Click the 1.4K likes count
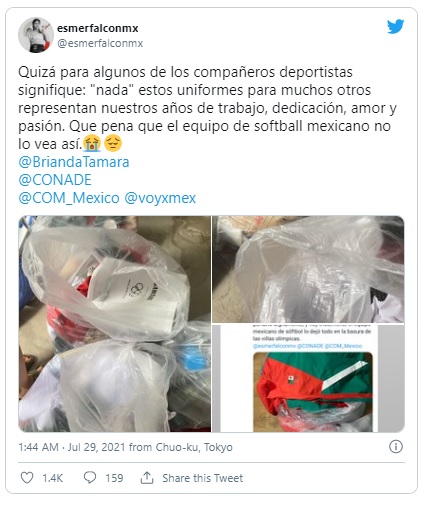Image resolution: width=423 pixels, height=505 pixels. [x=53, y=478]
